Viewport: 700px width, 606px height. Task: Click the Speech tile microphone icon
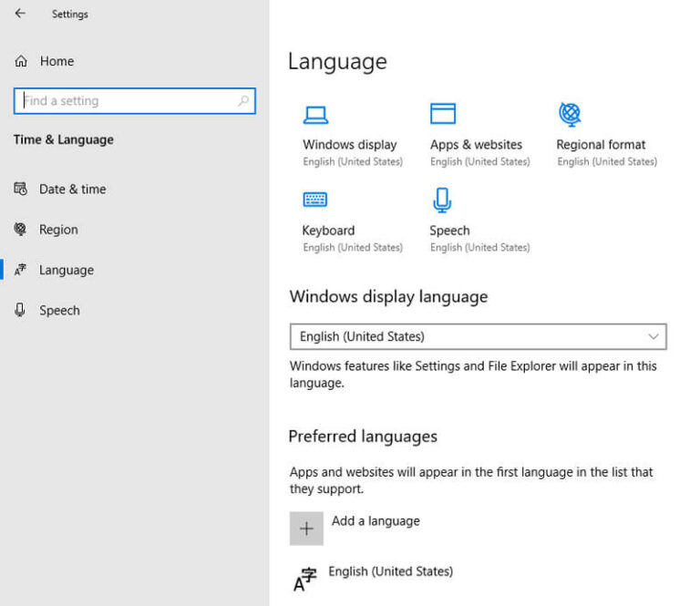pyautogui.click(x=442, y=200)
